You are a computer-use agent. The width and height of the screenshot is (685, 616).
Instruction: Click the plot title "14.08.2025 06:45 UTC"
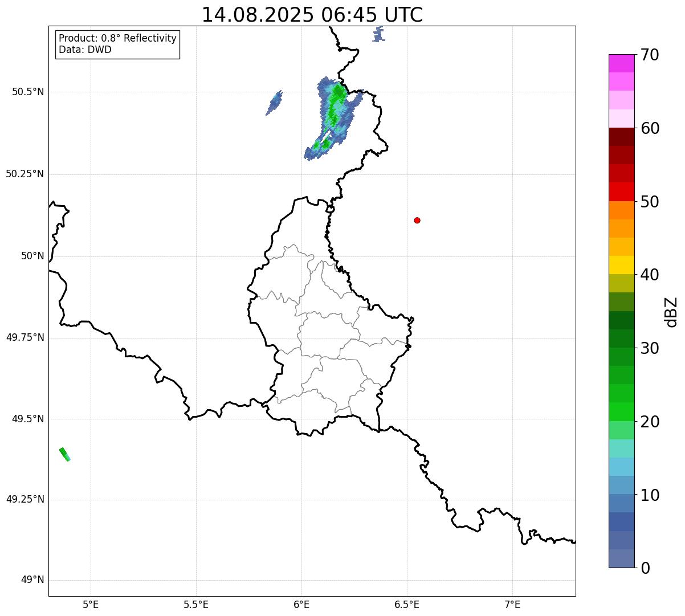point(312,15)
